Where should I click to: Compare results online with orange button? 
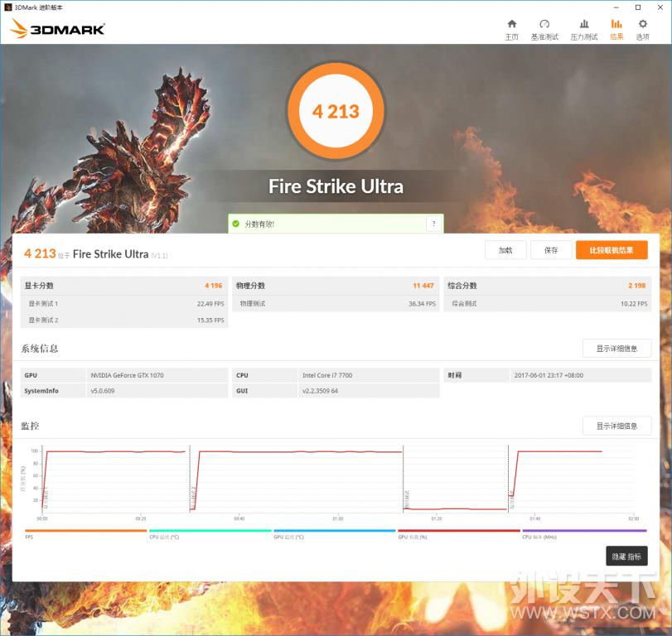(x=612, y=250)
